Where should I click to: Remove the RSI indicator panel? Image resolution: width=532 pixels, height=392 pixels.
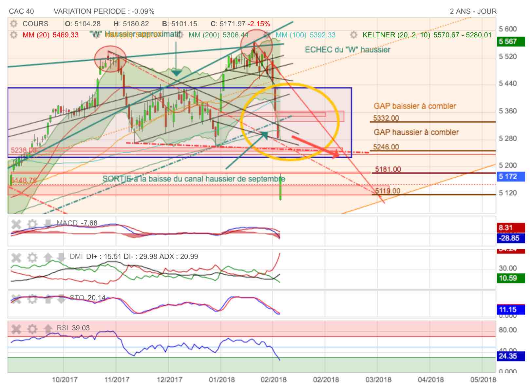coord(16,329)
